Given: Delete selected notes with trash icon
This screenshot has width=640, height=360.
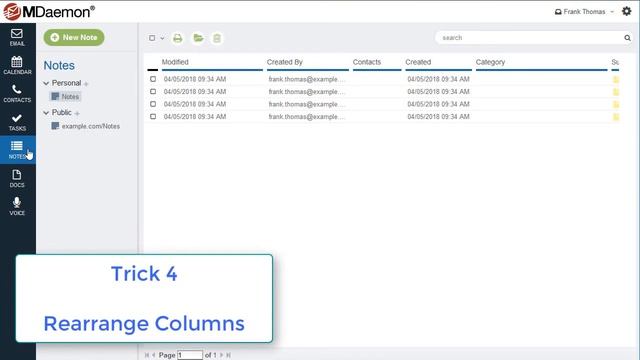Looking at the screenshot, I should pyautogui.click(x=217, y=38).
